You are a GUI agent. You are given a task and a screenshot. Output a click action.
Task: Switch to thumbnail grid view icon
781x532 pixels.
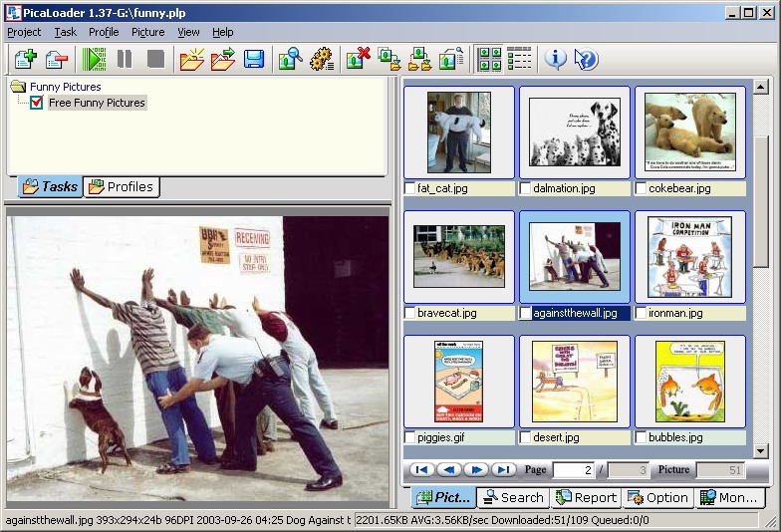click(x=489, y=59)
